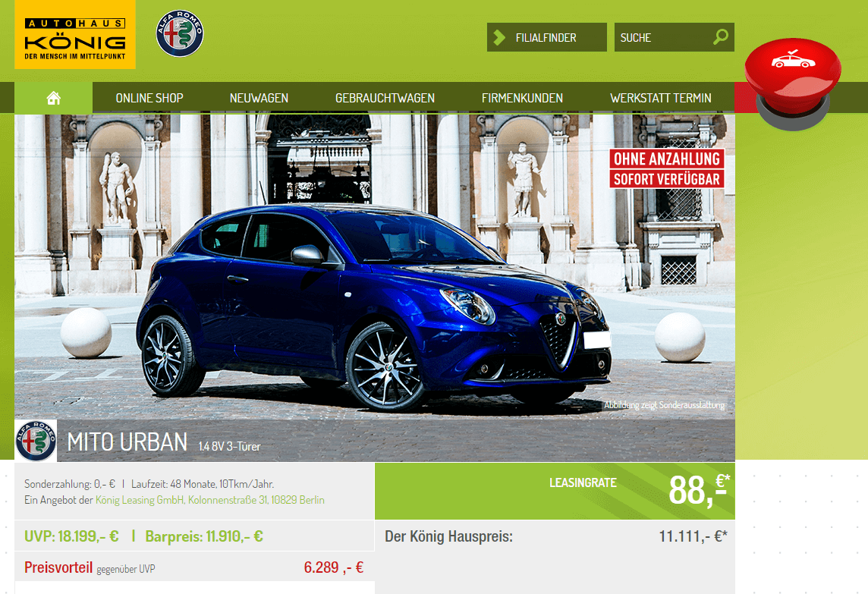Click the UVP: 18.199,- € text

coord(71,536)
